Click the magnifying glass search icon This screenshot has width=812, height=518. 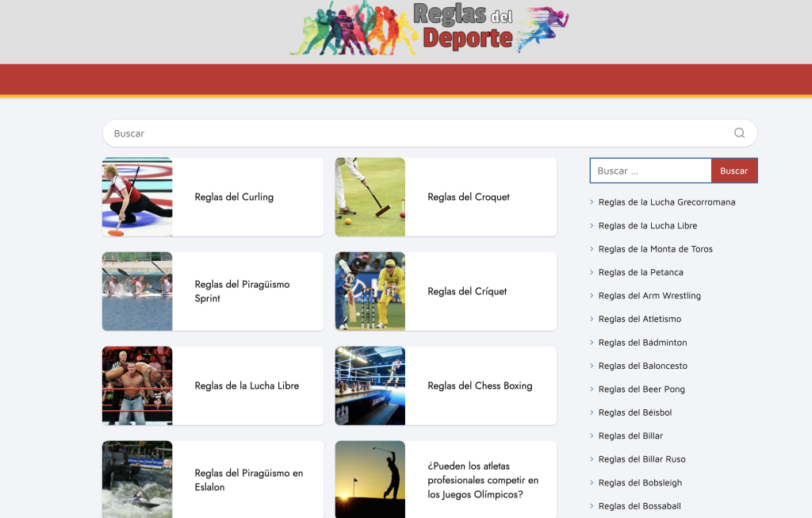739,133
